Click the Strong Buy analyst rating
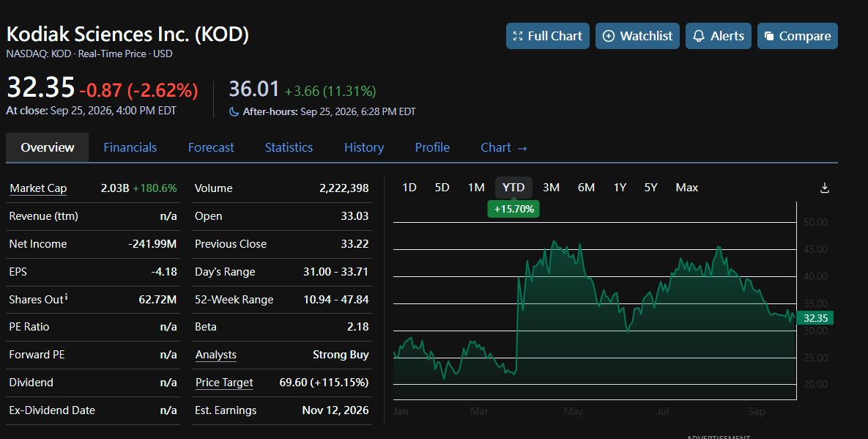 (x=341, y=355)
